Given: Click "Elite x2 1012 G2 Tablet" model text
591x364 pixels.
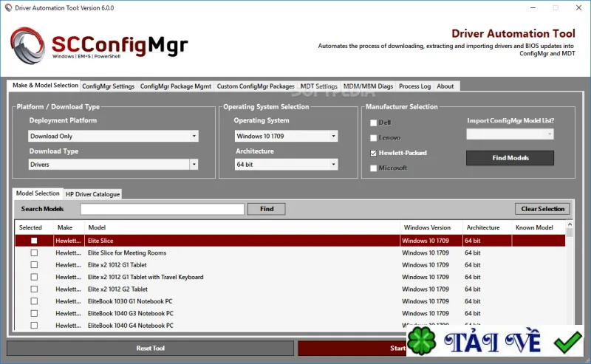Looking at the screenshot, I should point(117,289).
